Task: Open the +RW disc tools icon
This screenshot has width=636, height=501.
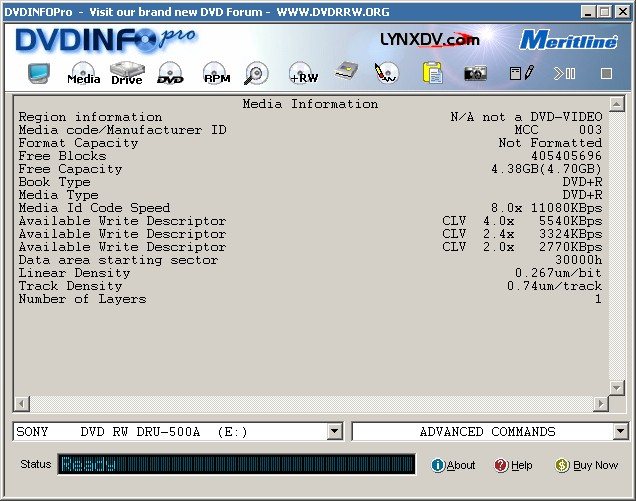Action: click(x=303, y=73)
